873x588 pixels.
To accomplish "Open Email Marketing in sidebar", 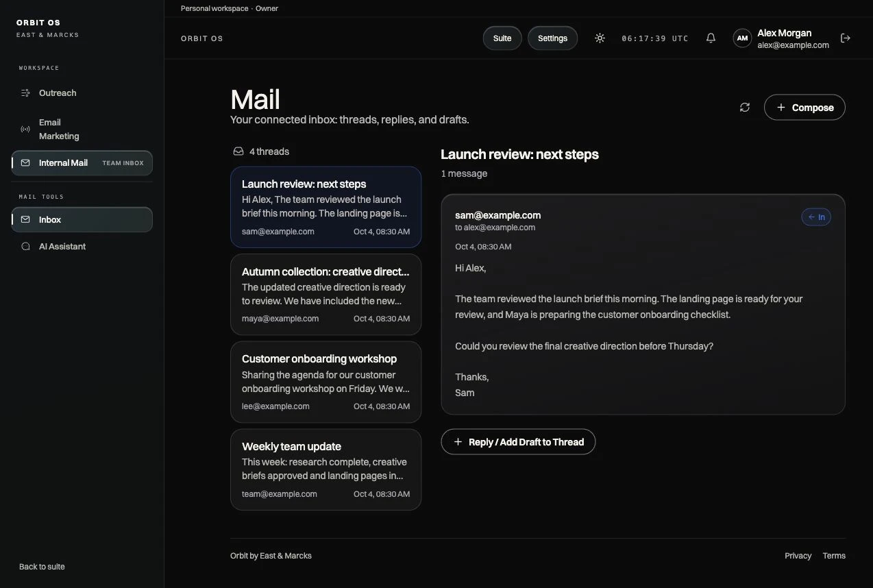I will 82,129.
